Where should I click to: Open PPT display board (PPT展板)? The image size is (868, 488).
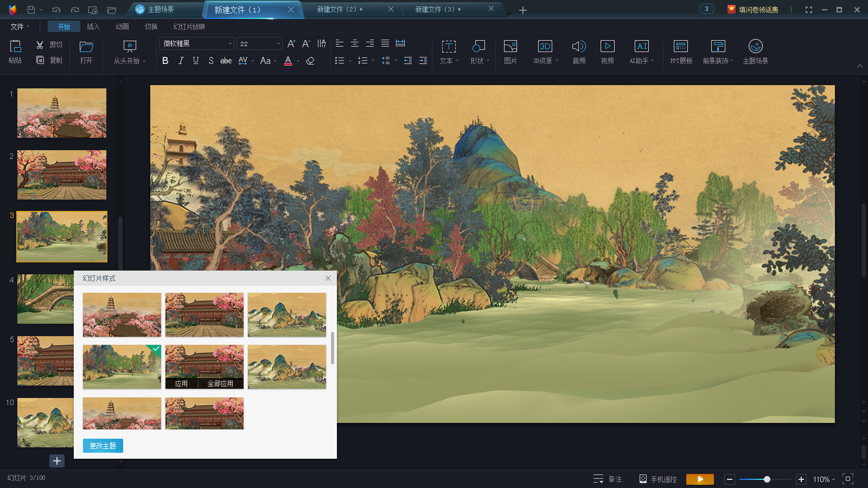click(x=681, y=52)
